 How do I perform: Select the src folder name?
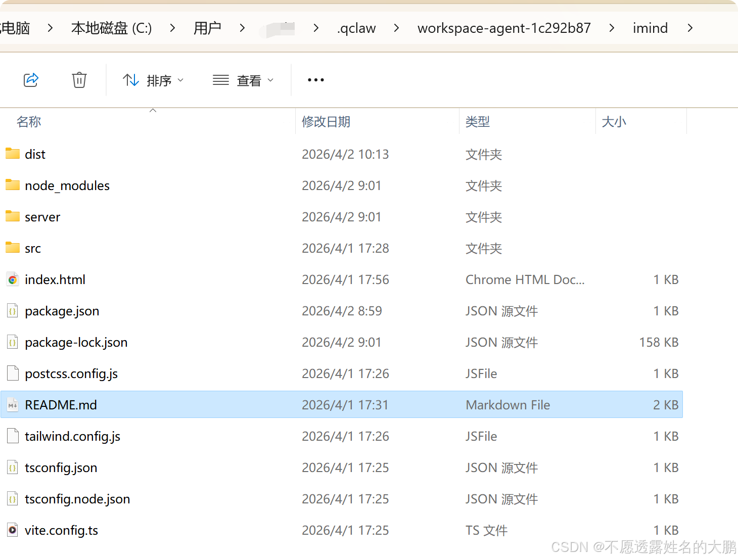point(33,248)
